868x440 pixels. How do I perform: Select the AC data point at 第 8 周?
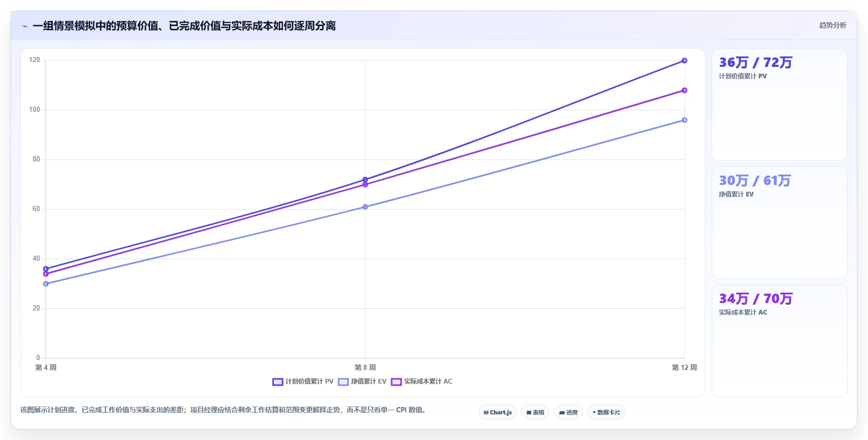point(365,184)
